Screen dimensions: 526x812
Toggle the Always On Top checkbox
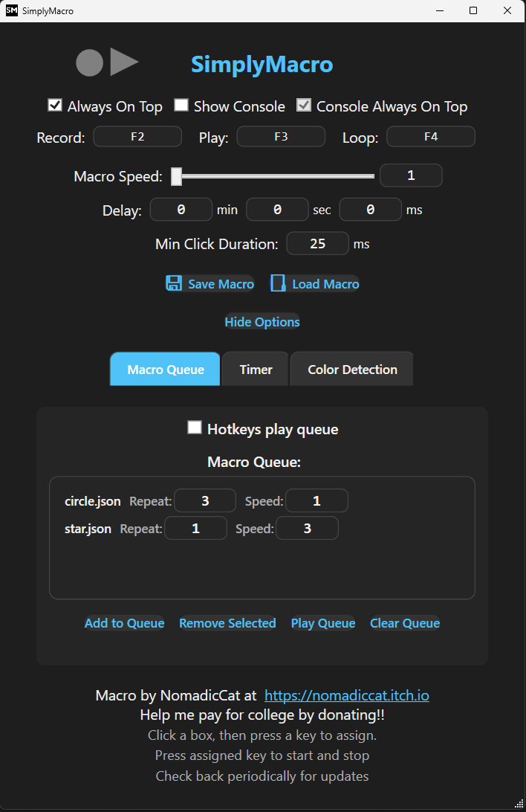(55, 105)
